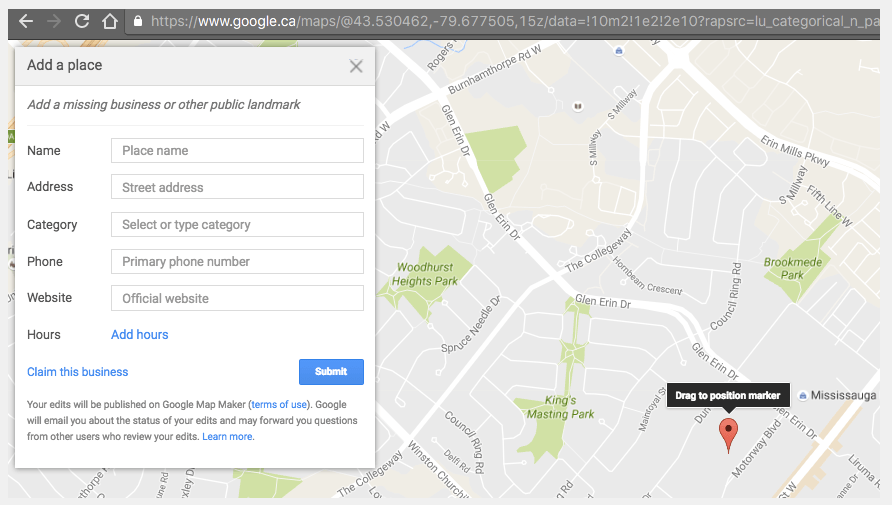Click the transit icon near Burnhamthorpe Rd W
Screen dimensions: 892x505
[619, 51]
